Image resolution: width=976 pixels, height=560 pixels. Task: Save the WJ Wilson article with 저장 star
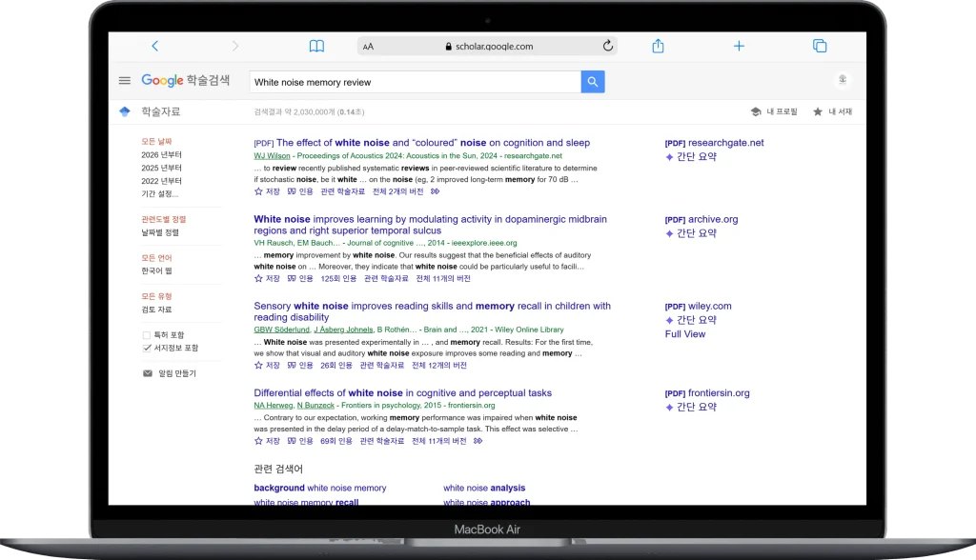point(267,191)
